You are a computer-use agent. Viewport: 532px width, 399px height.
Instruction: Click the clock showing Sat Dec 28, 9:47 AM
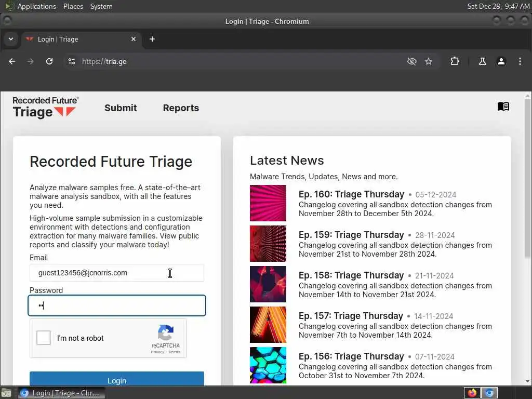click(498, 6)
